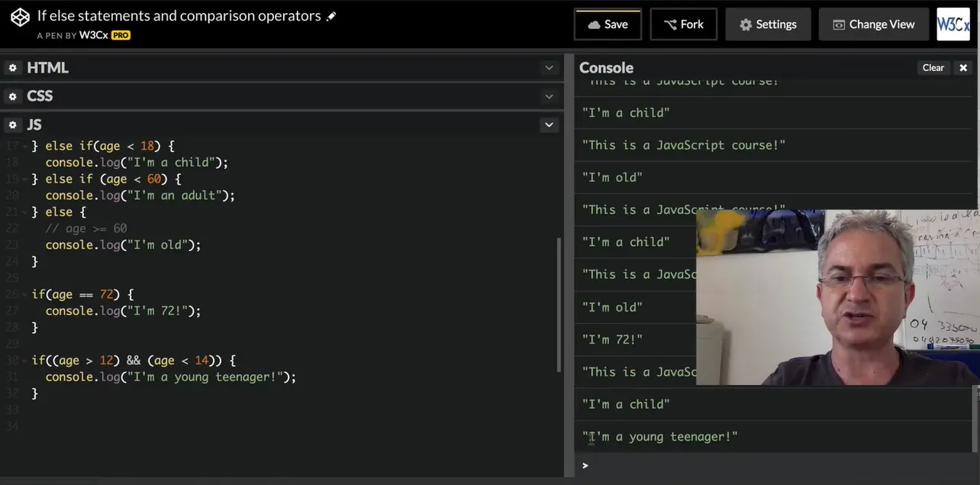Click console output "I'm a young teenager!"
The height and width of the screenshot is (485, 980).
point(660,437)
